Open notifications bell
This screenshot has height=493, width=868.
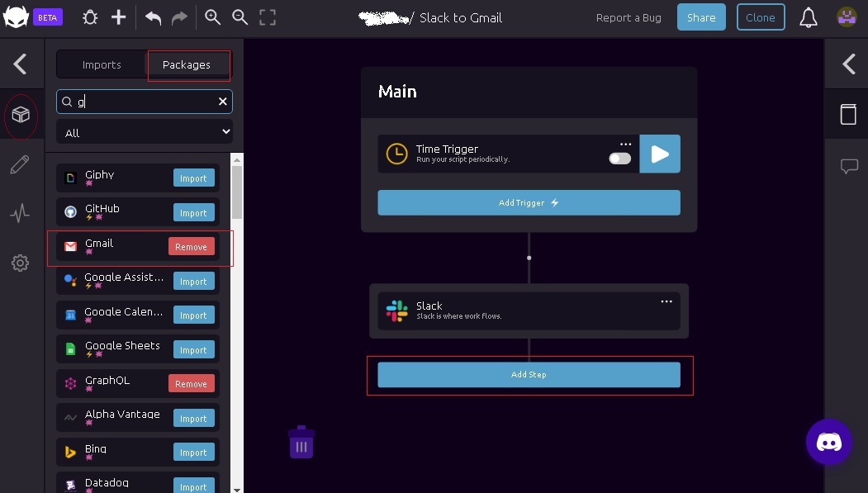click(809, 17)
